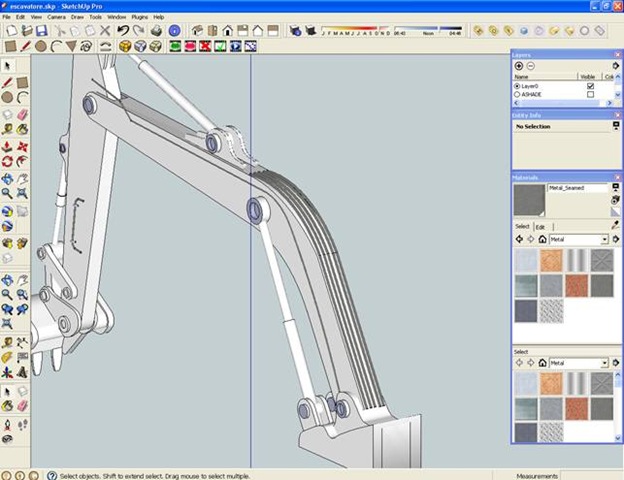Click the Save file icon
The image size is (624, 480).
click(x=42, y=31)
